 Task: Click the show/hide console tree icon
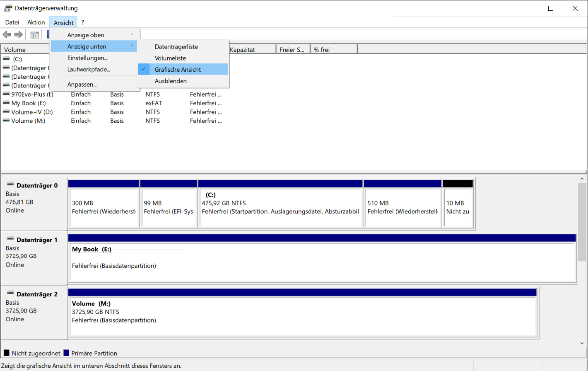pos(35,35)
